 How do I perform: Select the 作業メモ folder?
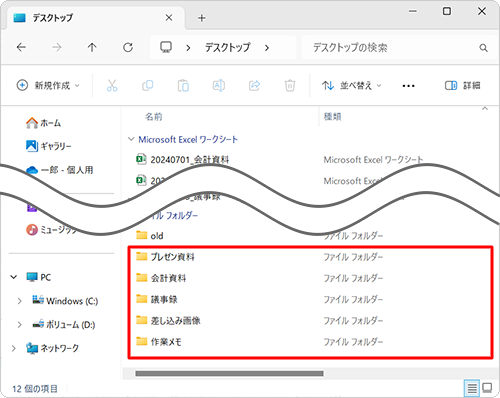pos(159,342)
